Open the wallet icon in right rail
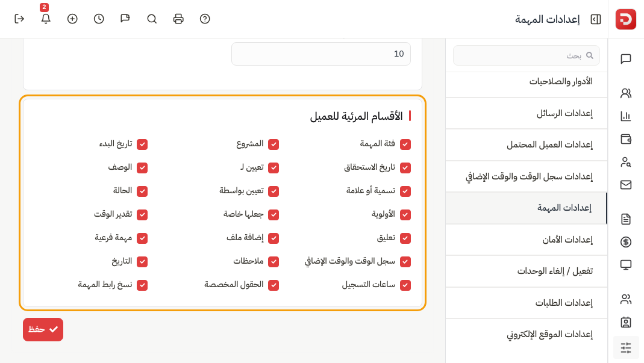 [626, 139]
